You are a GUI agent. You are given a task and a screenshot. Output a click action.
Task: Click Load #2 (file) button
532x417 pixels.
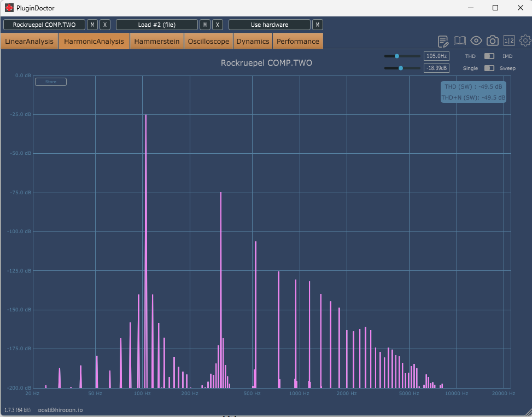coord(157,25)
